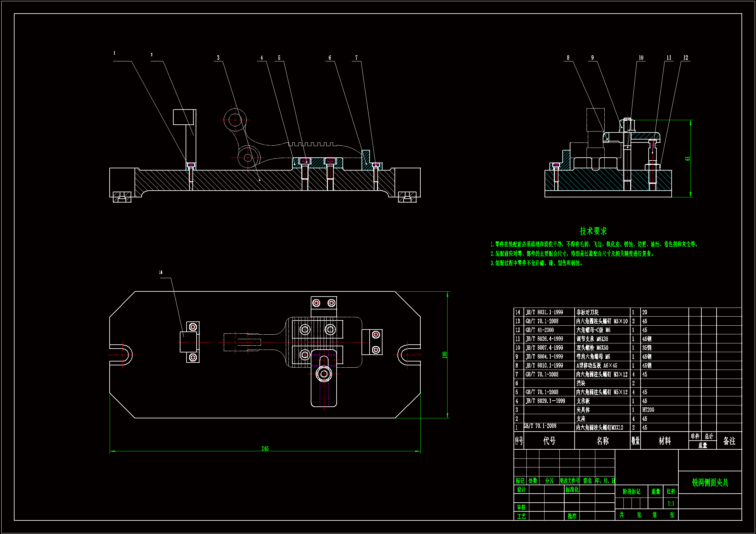Select the 100 height dimension text
The image size is (756, 534).
click(445, 355)
